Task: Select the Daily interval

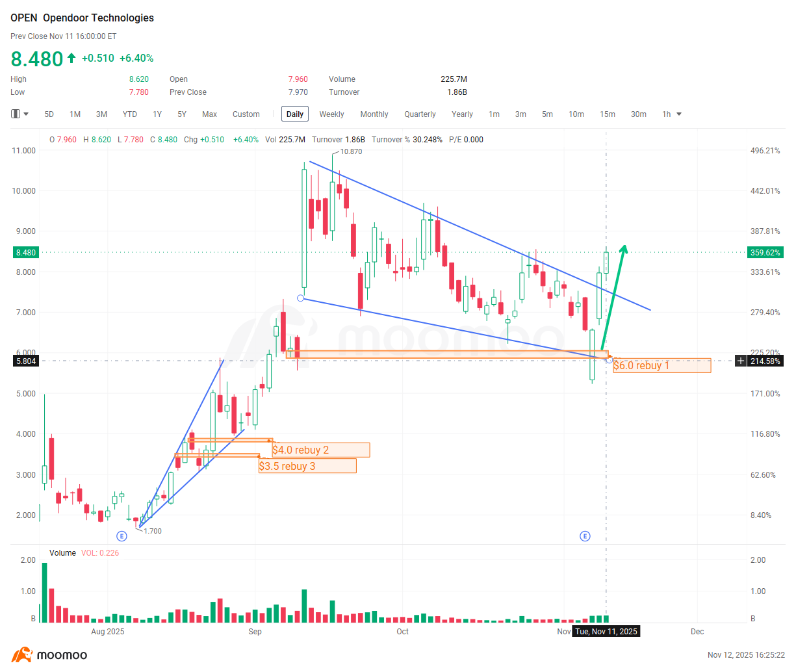Action: click(295, 114)
